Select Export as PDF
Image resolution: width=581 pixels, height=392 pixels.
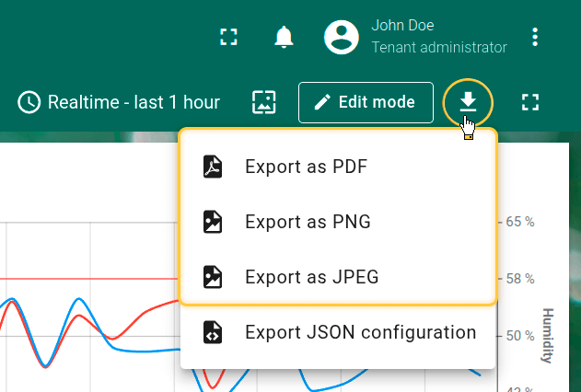pos(307,167)
